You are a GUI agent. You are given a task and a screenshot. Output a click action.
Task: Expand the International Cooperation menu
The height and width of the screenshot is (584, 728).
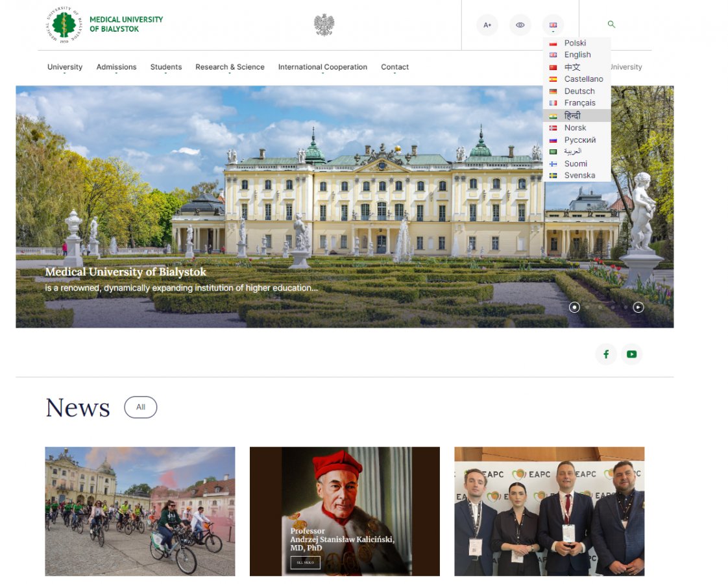click(x=322, y=67)
